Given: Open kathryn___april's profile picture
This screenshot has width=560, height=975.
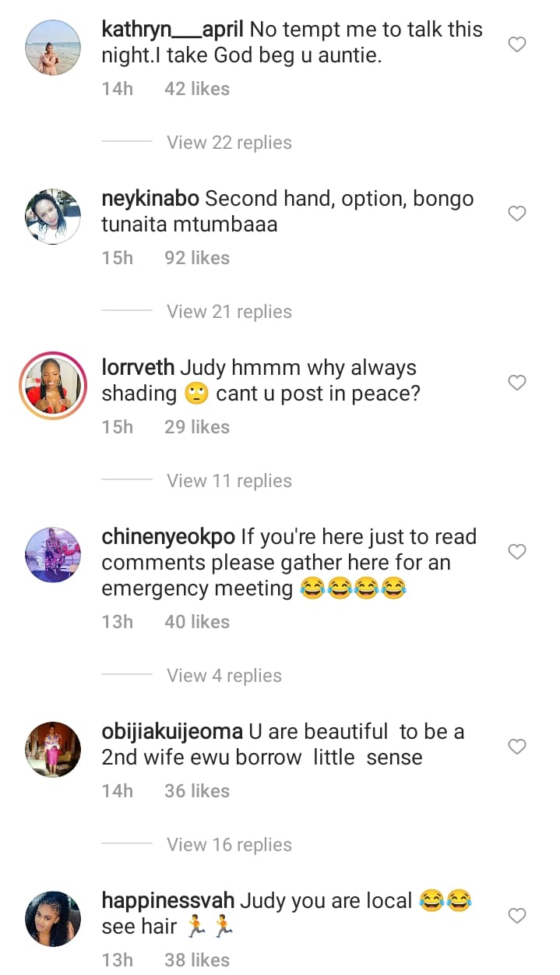Looking at the screenshot, I should tap(53, 48).
